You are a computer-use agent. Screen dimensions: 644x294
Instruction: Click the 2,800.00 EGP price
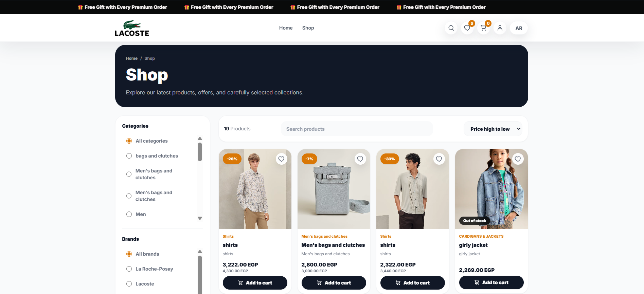tap(319, 264)
